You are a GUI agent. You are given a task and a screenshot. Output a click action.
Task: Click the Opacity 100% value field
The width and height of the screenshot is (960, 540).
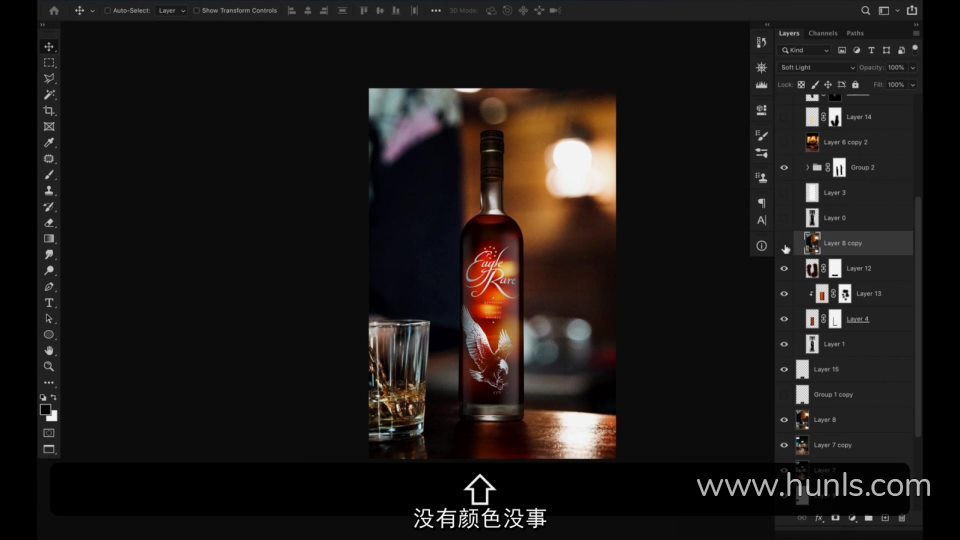(896, 67)
